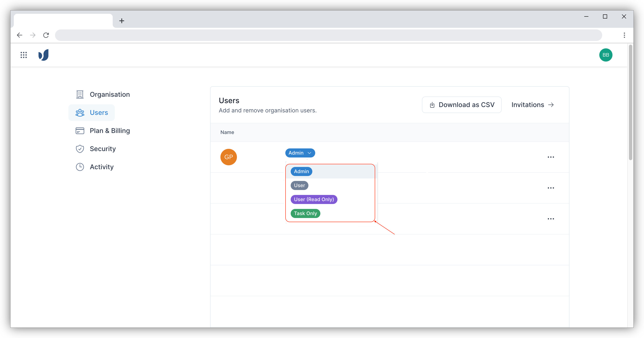Open GP user's row options ellipsis
Image resolution: width=644 pixels, height=338 pixels.
pyautogui.click(x=551, y=157)
